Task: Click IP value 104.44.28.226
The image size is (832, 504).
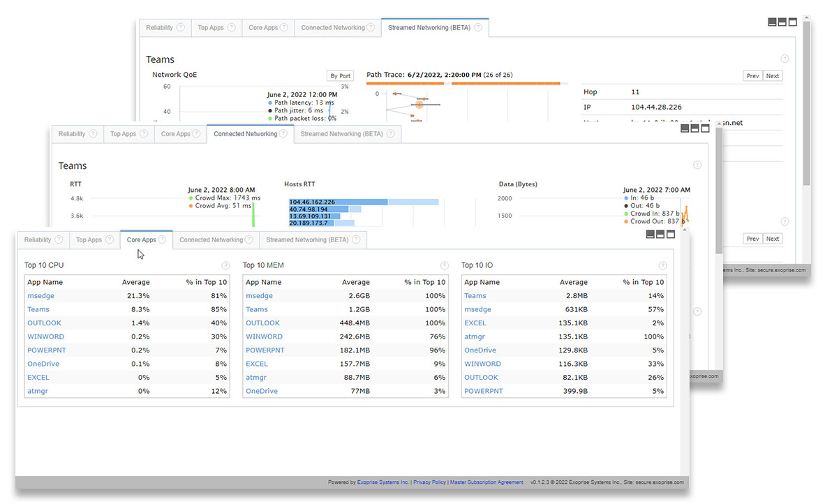Action: tap(656, 108)
